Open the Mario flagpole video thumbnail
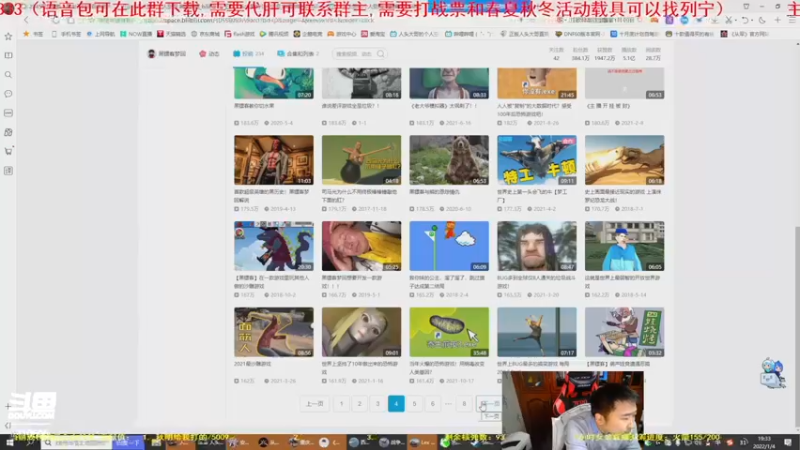The height and width of the screenshot is (450, 800). tap(449, 246)
